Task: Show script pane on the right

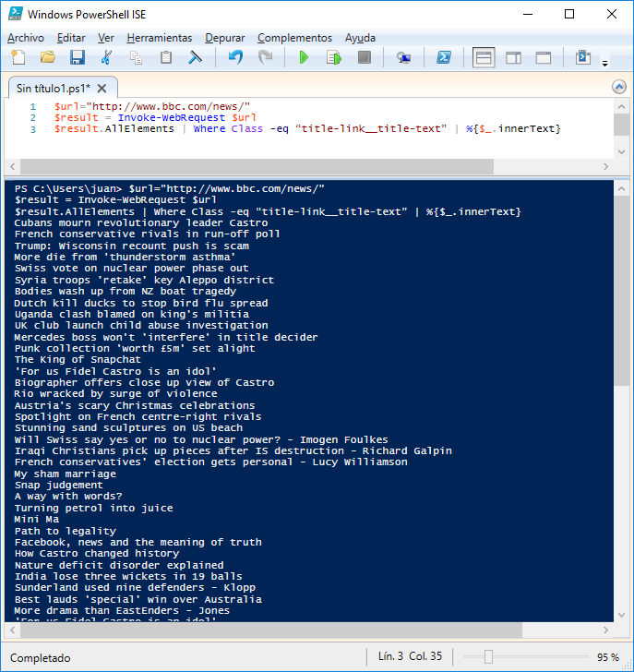Action: pos(513,58)
